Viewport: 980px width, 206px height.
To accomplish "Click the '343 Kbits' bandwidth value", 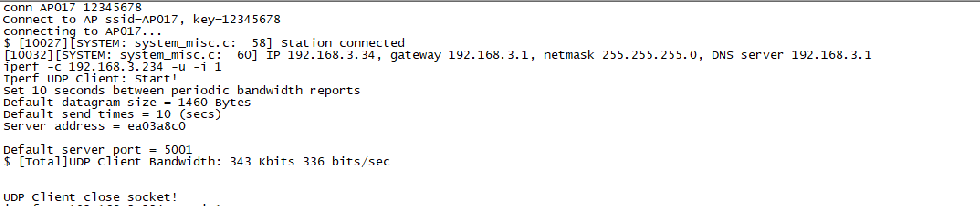I will pyautogui.click(x=262, y=162).
